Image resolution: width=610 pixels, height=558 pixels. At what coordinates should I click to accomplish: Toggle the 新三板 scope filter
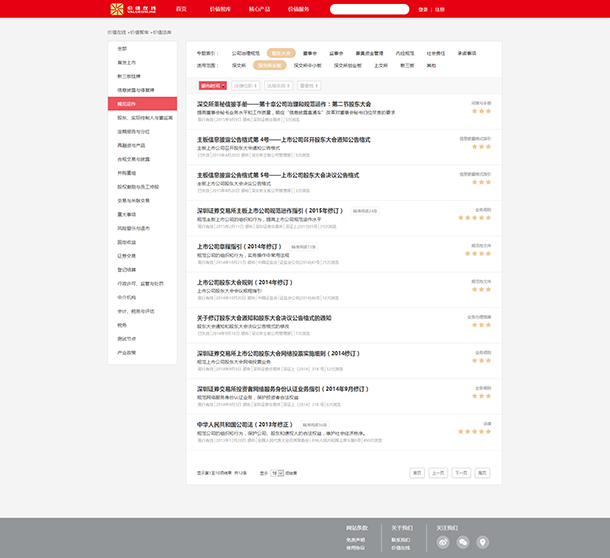(407, 65)
